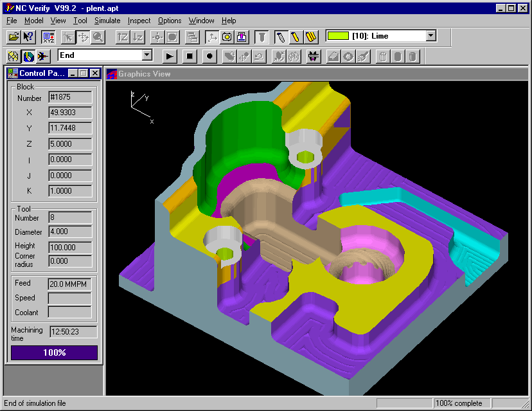The height and width of the screenshot is (411, 532).
Task: Select the magnifier zoom tool
Action: pyautogui.click(x=98, y=37)
